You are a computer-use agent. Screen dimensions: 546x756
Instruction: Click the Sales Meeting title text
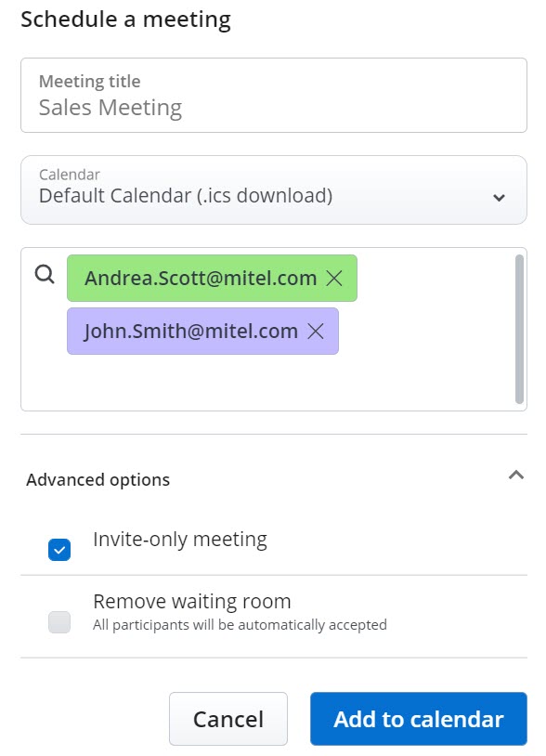point(110,108)
